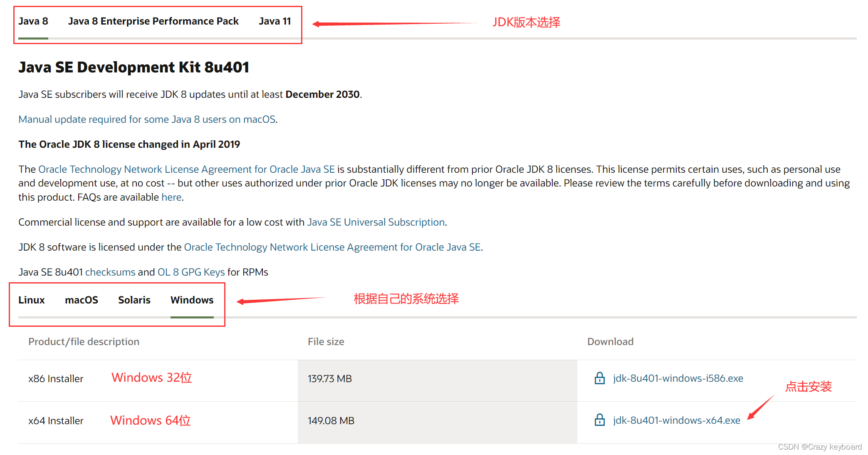Click the 'x64 Installer' description cell

[x=158, y=422]
